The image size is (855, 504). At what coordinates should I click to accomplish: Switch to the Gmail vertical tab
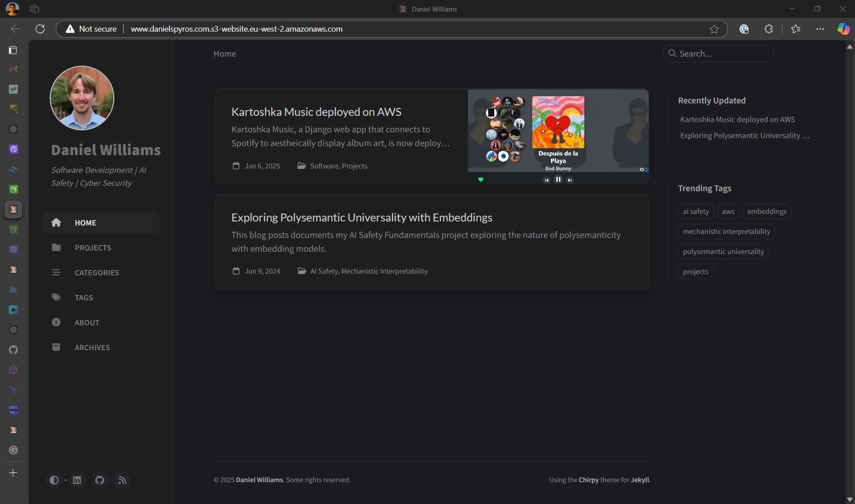point(13,69)
